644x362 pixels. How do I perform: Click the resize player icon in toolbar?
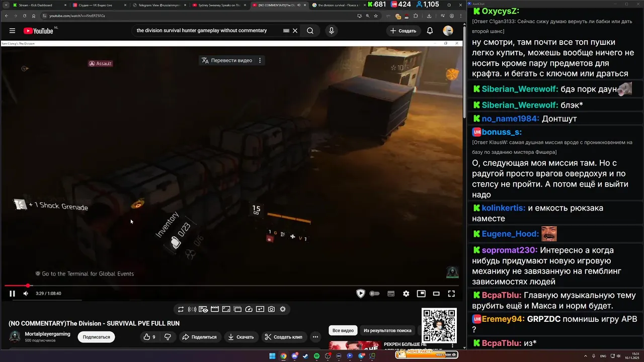pos(226,309)
